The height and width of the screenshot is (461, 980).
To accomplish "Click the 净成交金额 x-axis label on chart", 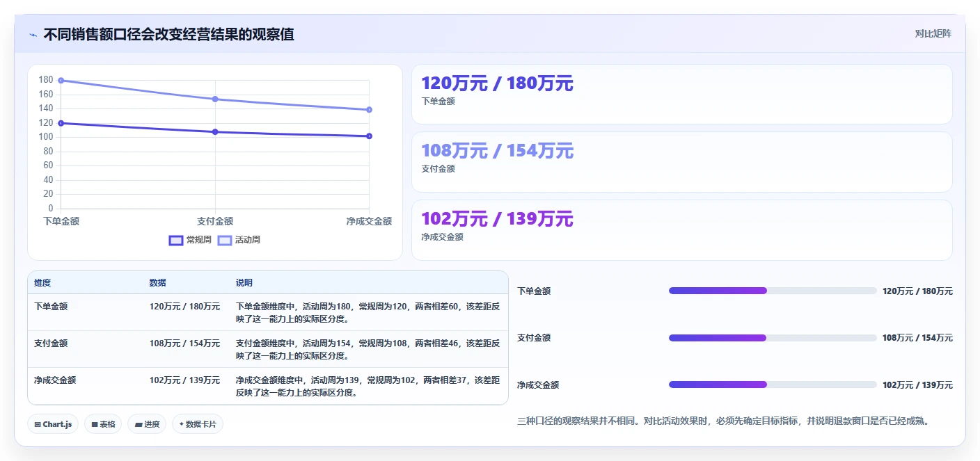I will pos(369,221).
